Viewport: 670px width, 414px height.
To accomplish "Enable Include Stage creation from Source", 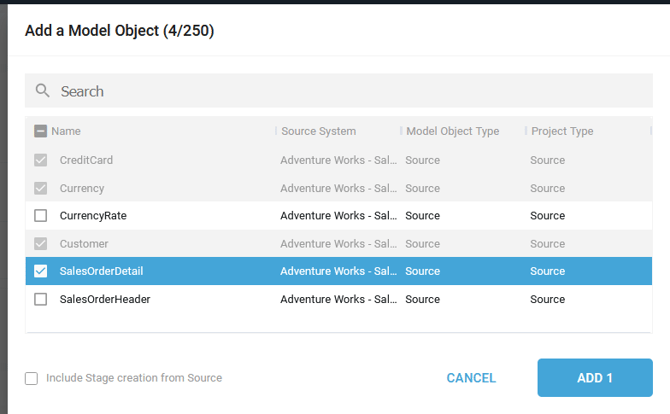I will coord(31,378).
